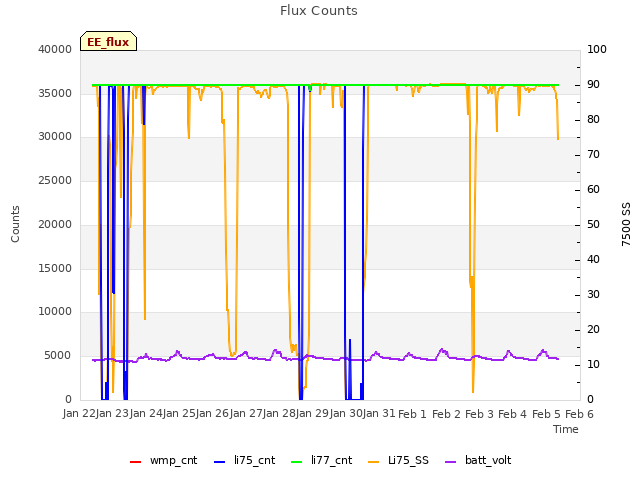
Task: Click the Jan 29 x-axis tick label
Action: pos(313,413)
